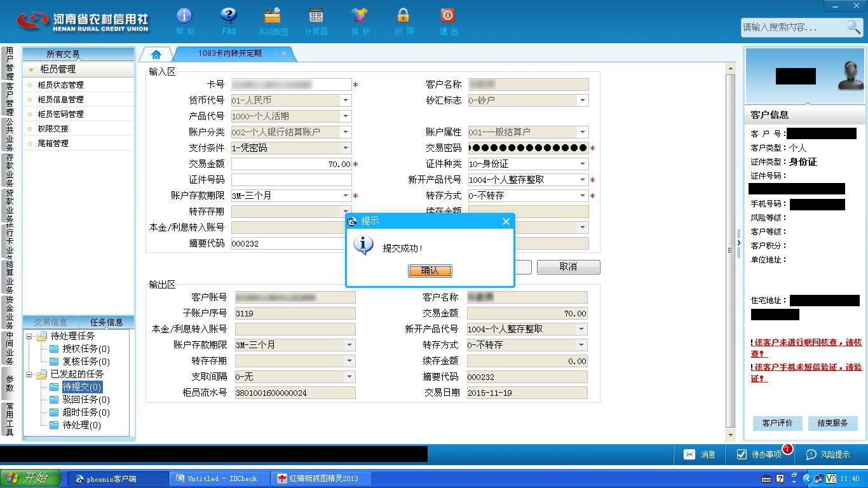
Task: Click the VNC tray icon
Action: pyautogui.click(x=831, y=478)
